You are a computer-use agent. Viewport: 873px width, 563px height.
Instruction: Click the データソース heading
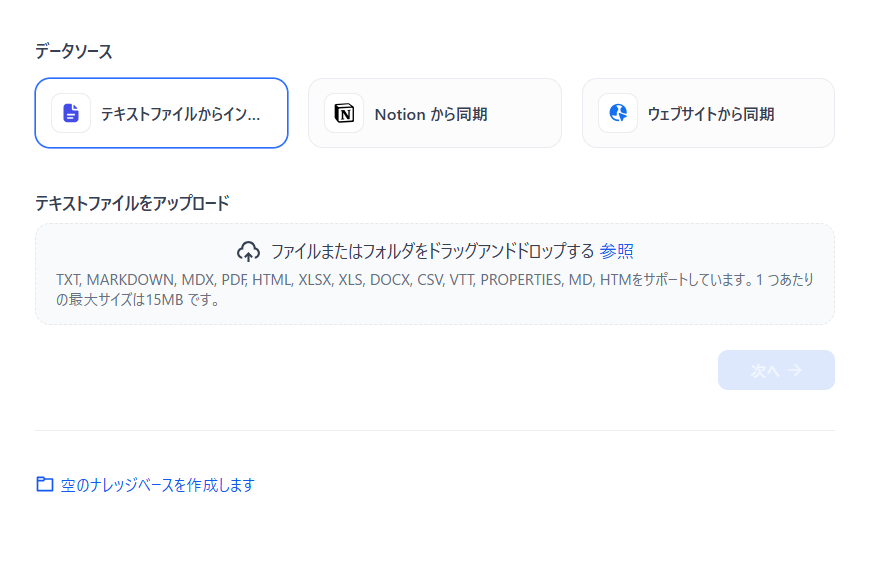click(73, 51)
